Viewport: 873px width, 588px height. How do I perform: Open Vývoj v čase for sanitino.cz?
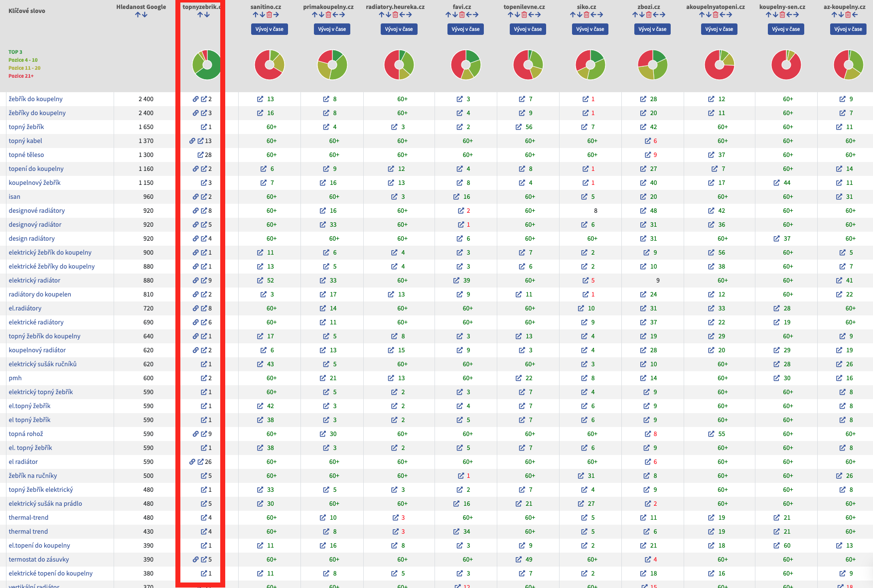(x=270, y=29)
